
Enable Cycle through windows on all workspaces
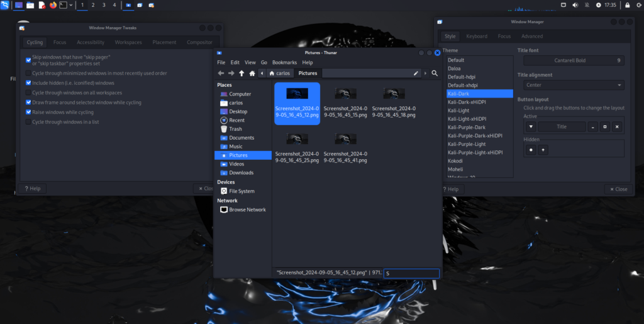click(x=28, y=92)
